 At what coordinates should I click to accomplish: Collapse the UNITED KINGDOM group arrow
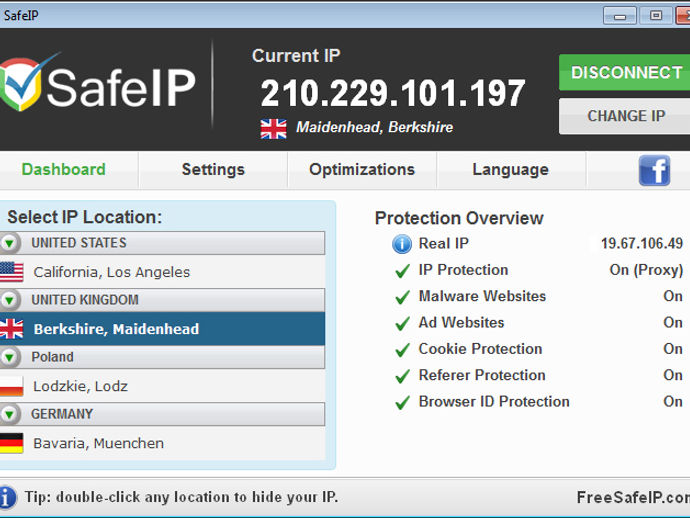pyautogui.click(x=9, y=300)
